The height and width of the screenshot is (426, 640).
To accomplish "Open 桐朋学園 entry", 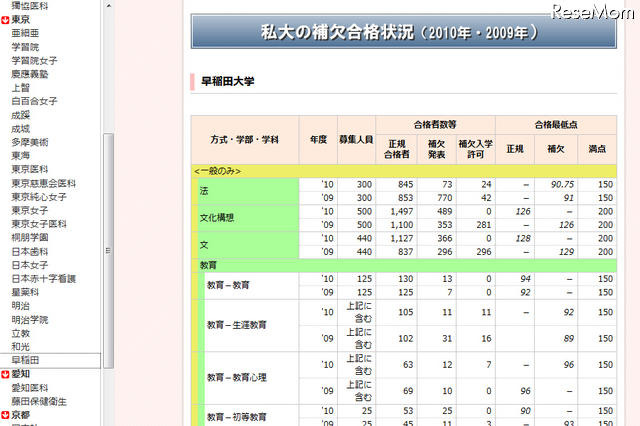I will [30, 237].
